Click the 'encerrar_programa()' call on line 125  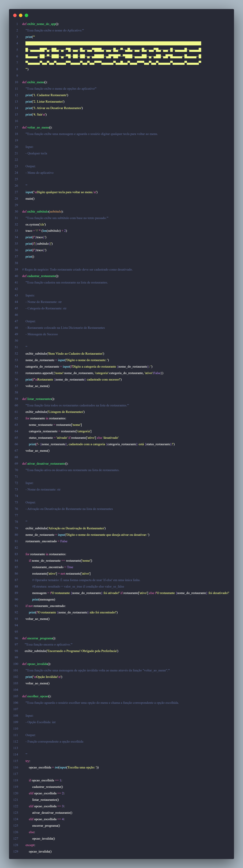[46, 825]
